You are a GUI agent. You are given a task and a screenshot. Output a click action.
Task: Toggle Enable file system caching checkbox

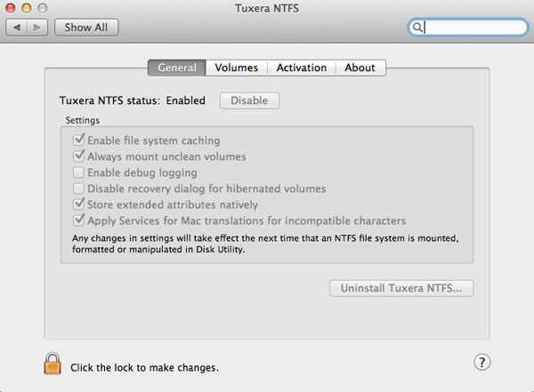pos(79,140)
